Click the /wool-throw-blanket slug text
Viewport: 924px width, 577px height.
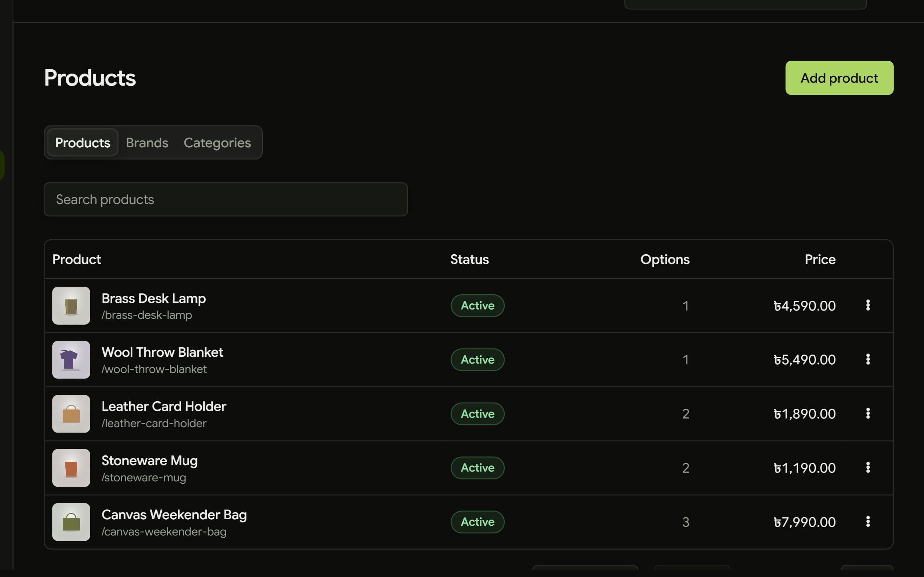(154, 369)
